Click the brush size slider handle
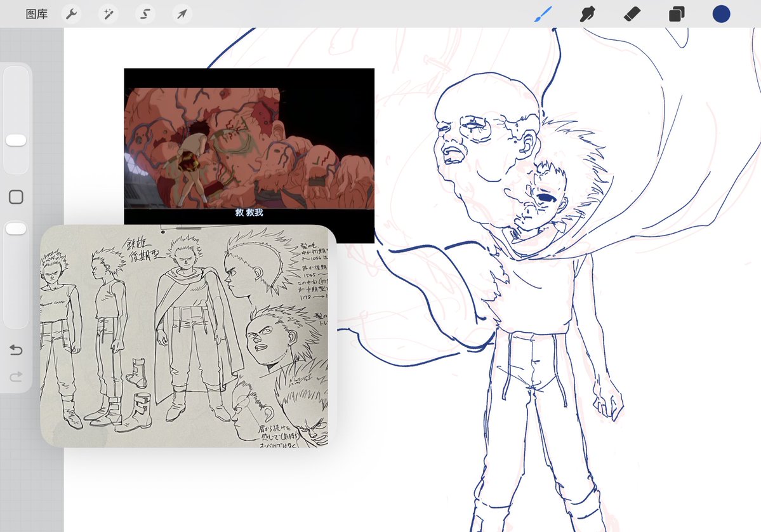 [16, 140]
